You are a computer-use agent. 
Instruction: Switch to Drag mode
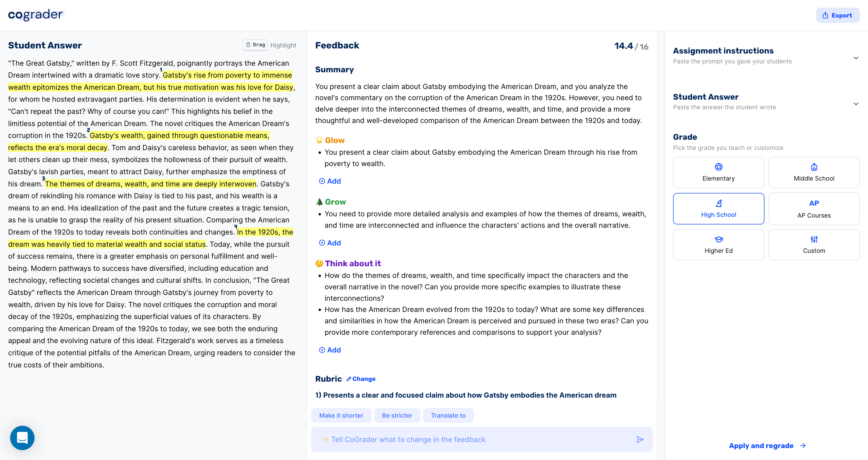255,45
